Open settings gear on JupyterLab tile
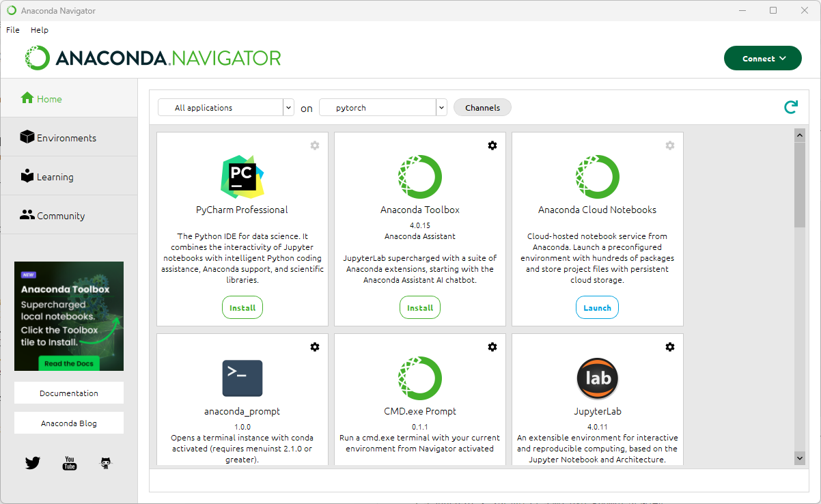The width and height of the screenshot is (821, 504). click(x=670, y=347)
